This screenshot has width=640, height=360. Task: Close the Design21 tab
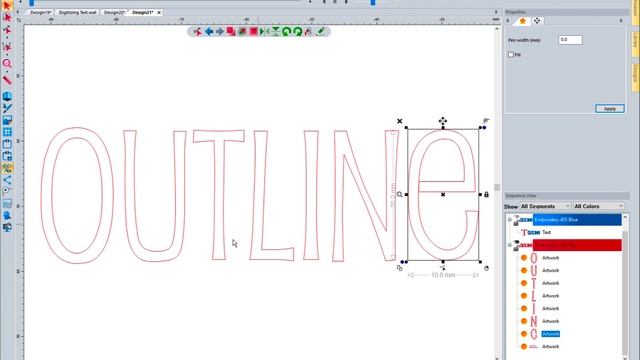pyautogui.click(x=159, y=13)
